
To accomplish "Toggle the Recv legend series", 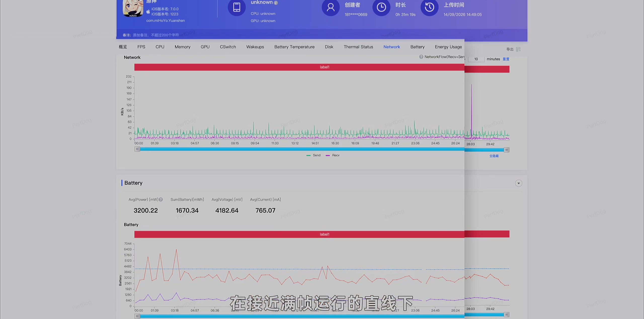I will [x=333, y=155].
